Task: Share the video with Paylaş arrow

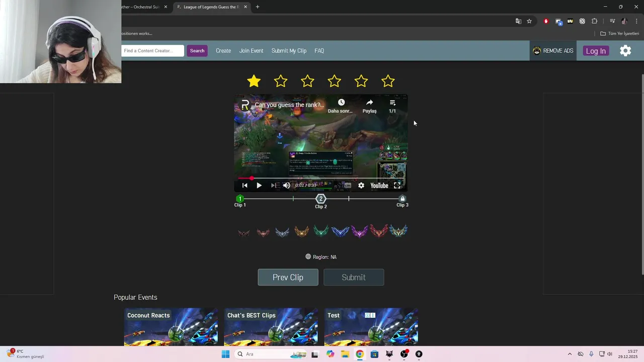Action: [x=369, y=103]
